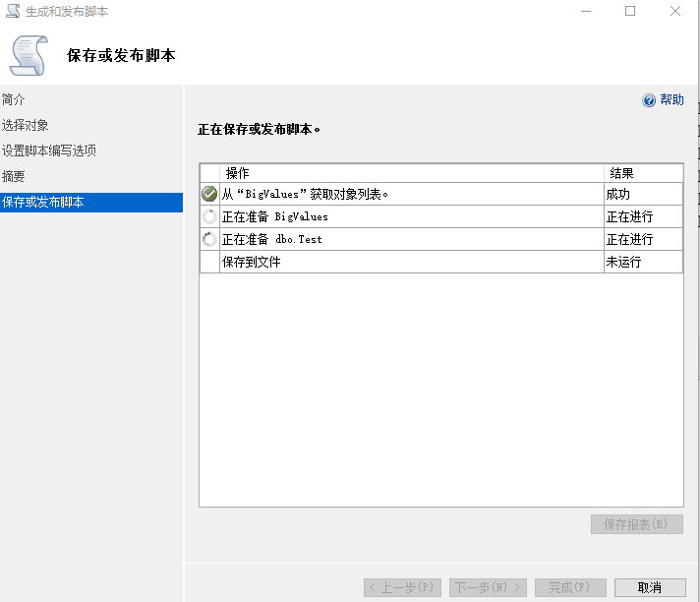Go to the 简介 wizard step

coord(14,99)
